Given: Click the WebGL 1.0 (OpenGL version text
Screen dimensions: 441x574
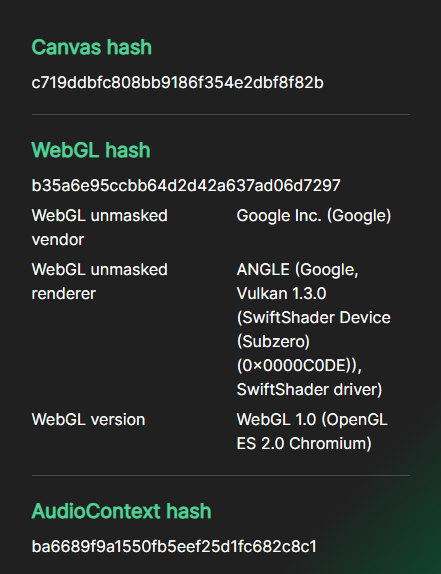Looking at the screenshot, I should 312,420.
